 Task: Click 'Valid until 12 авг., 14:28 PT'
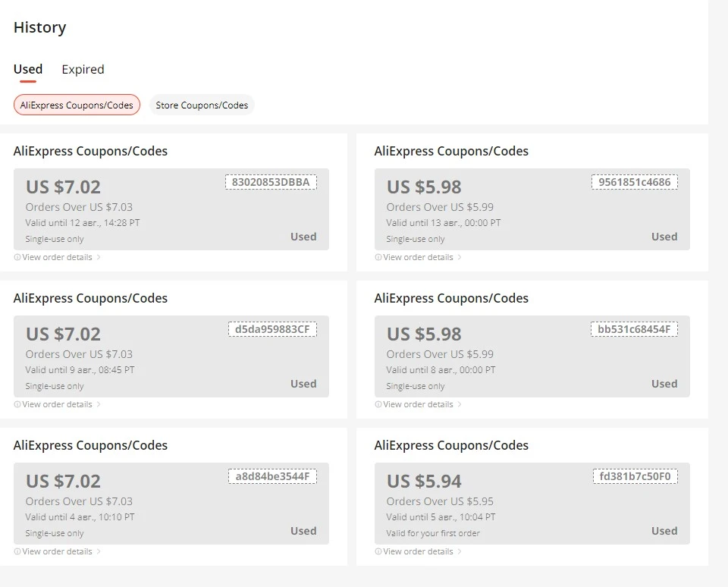[83, 223]
